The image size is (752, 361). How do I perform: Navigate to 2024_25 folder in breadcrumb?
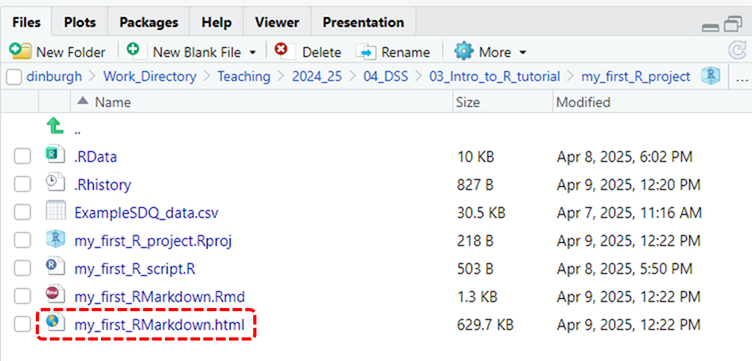tap(317, 77)
